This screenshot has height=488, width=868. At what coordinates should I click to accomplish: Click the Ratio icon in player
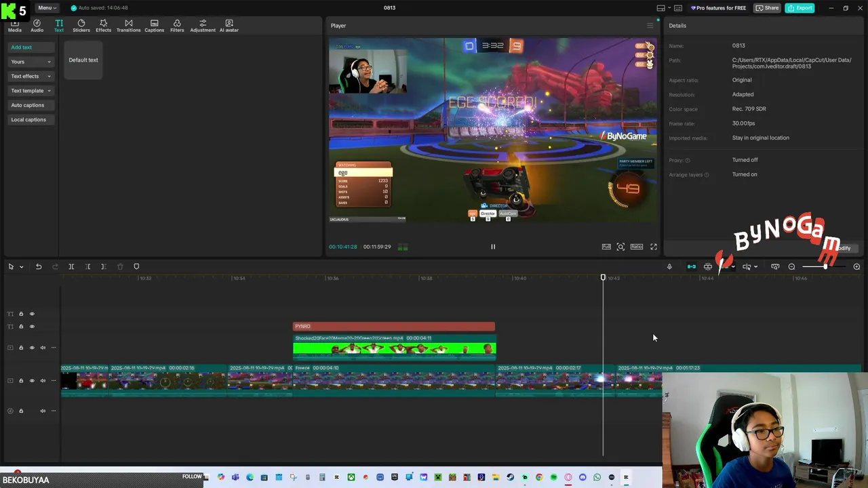[x=637, y=247]
